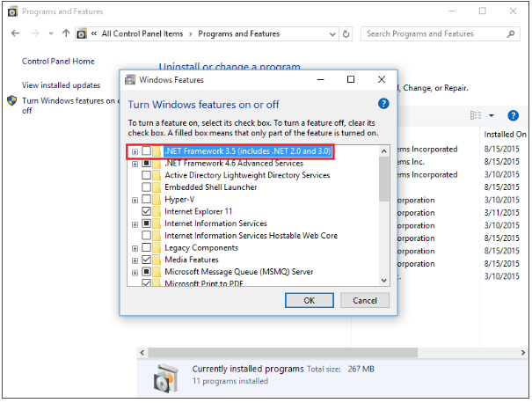Expand .NET Framework 4.6 Advanced Services node
The image size is (532, 403).
135,164
